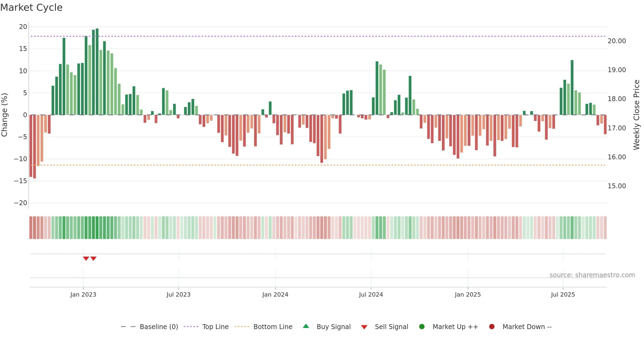This screenshot has width=644, height=362.
Task: Toggle the Buy Signal legend label
Action: 334,327
